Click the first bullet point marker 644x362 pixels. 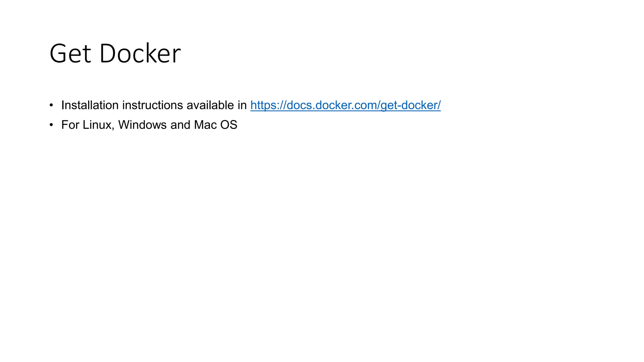[51, 105]
